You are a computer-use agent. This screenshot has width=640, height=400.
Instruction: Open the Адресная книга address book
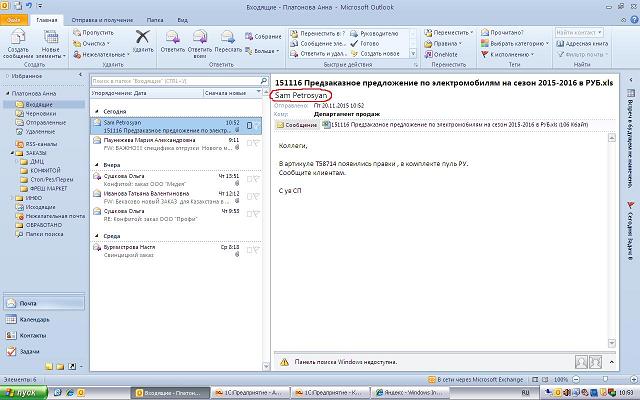coord(582,43)
